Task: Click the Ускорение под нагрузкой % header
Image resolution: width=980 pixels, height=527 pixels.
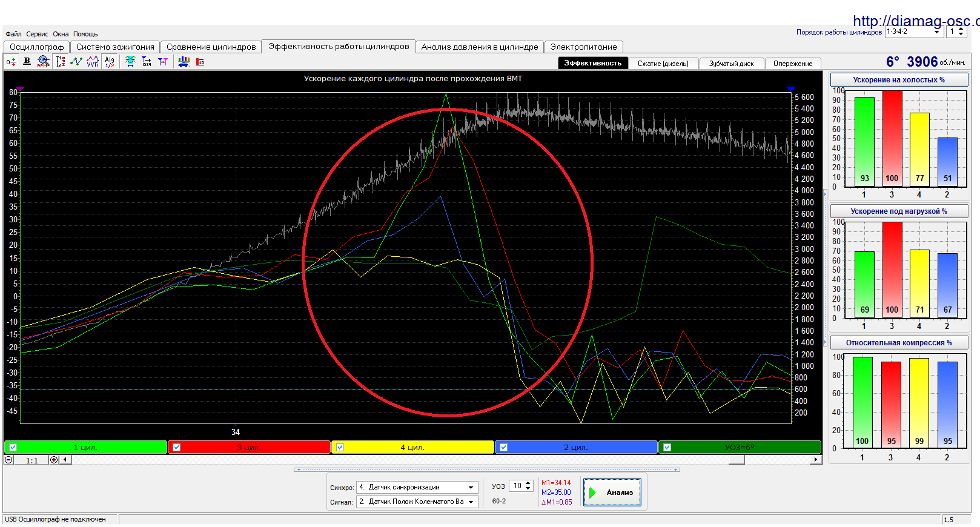Action: coord(899,211)
